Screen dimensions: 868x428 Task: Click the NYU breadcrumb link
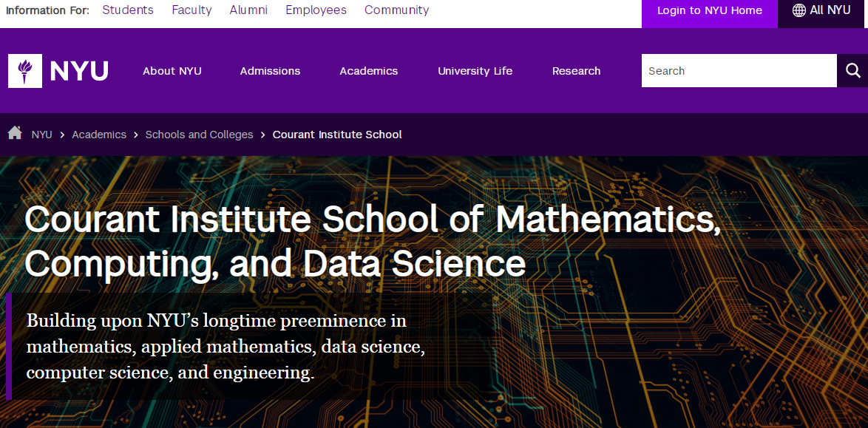coord(41,135)
